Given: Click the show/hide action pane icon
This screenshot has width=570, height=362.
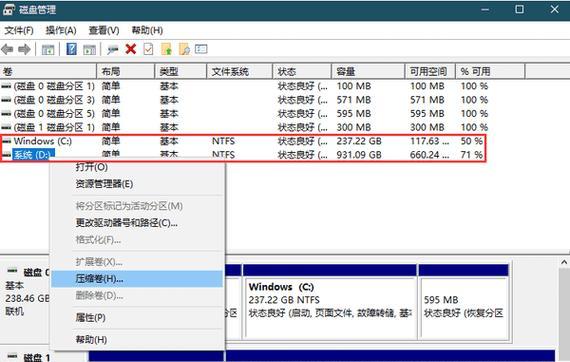Looking at the screenshot, I should pyautogui.click(x=89, y=49).
